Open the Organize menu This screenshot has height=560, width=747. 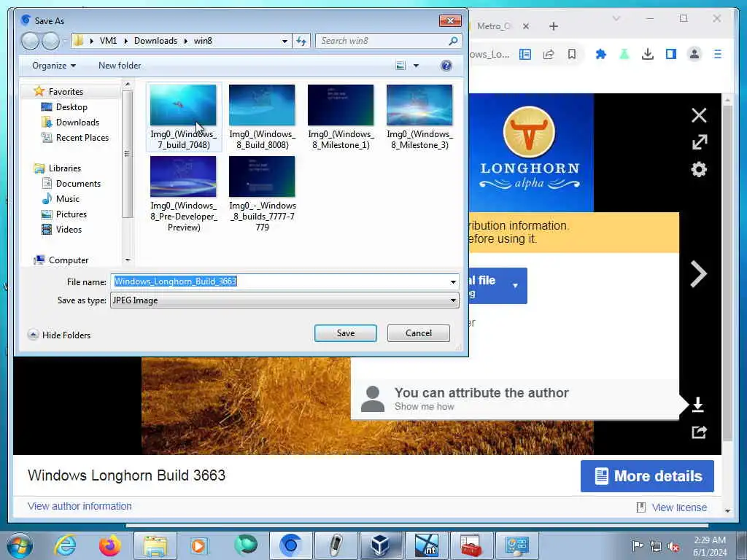(x=54, y=66)
